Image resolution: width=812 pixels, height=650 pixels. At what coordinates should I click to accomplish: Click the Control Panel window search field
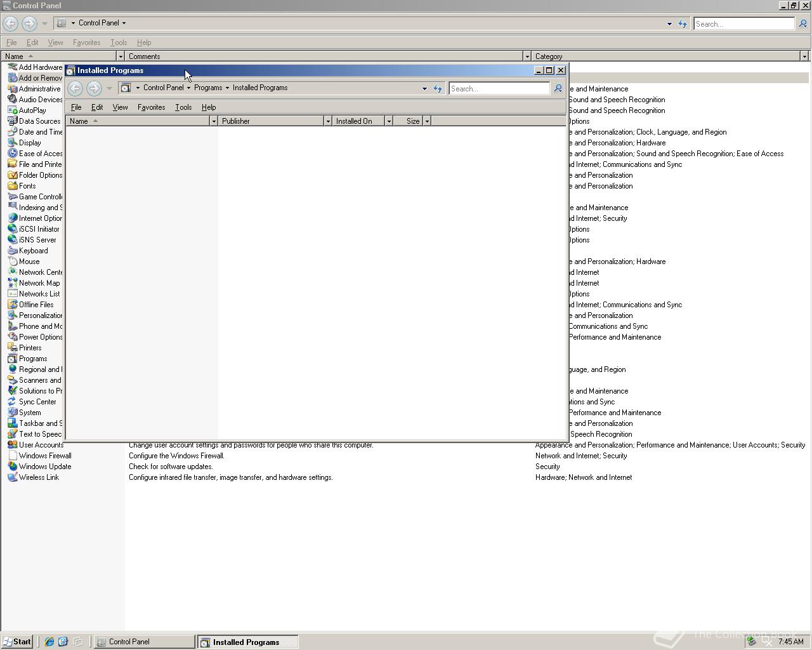point(744,23)
